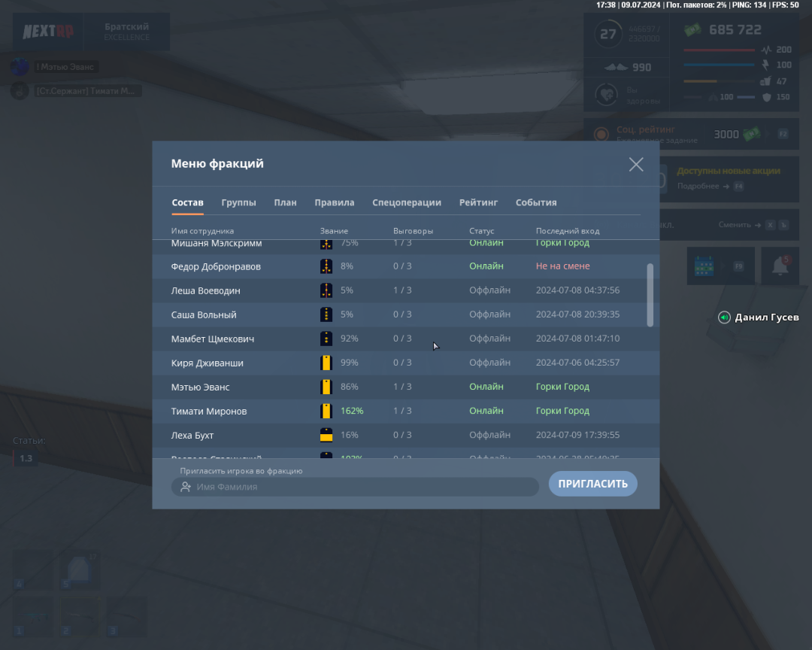The height and width of the screenshot is (650, 812).
Task: Switch to the Группы tab
Action: (x=238, y=202)
